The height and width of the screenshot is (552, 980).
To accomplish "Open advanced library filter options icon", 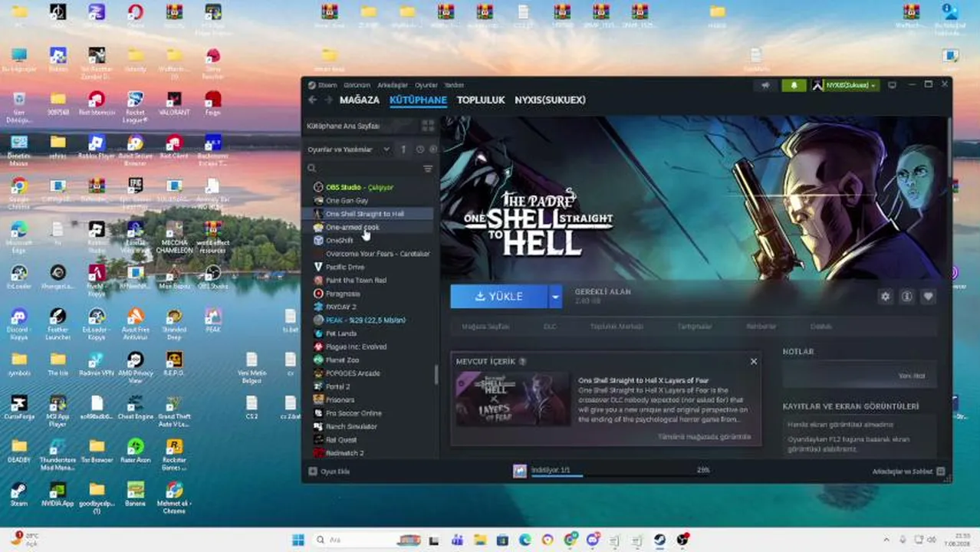I will click(x=428, y=168).
